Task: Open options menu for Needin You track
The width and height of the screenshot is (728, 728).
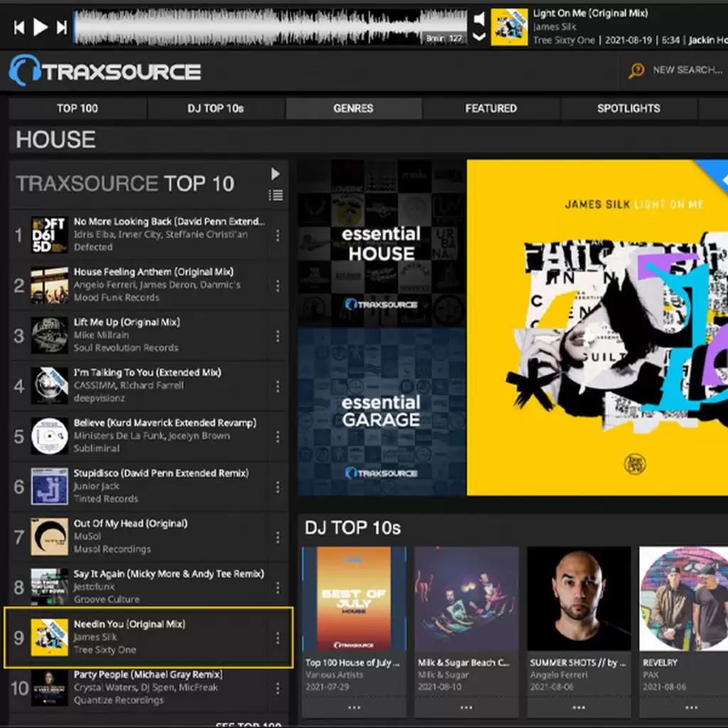Action: (277, 638)
